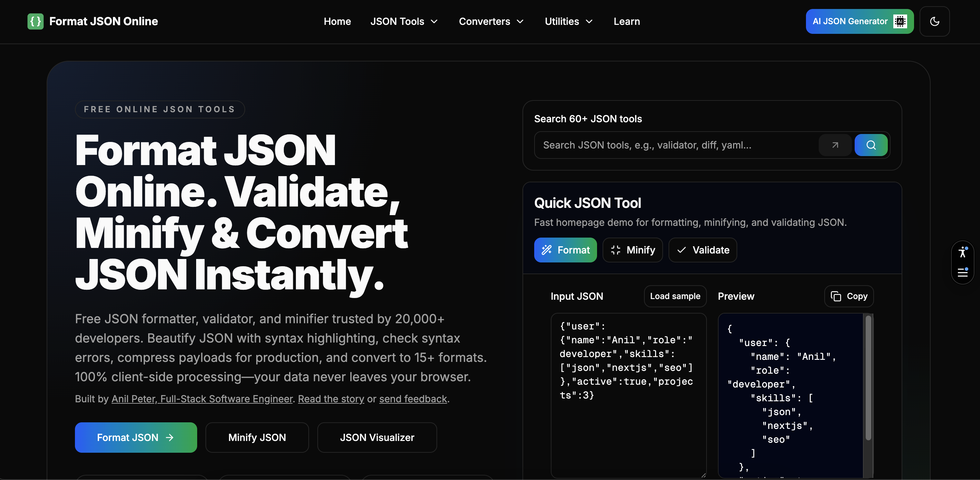Click the FREE ONLINE JSON TOOLS badge

pos(160,109)
